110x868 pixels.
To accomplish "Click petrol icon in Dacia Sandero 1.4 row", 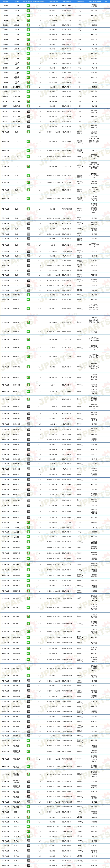I will pos(28,87).
